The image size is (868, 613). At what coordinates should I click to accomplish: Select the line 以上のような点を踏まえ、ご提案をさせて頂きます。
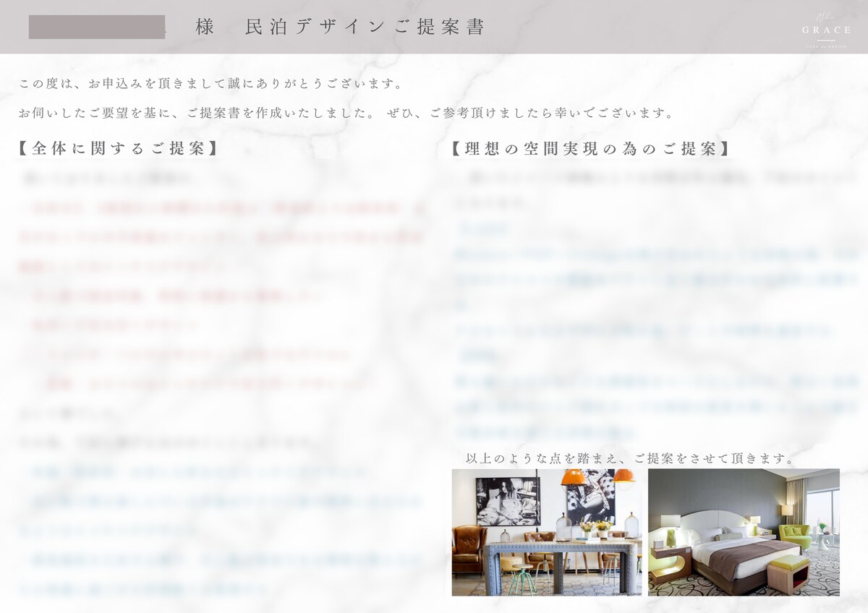(x=630, y=458)
